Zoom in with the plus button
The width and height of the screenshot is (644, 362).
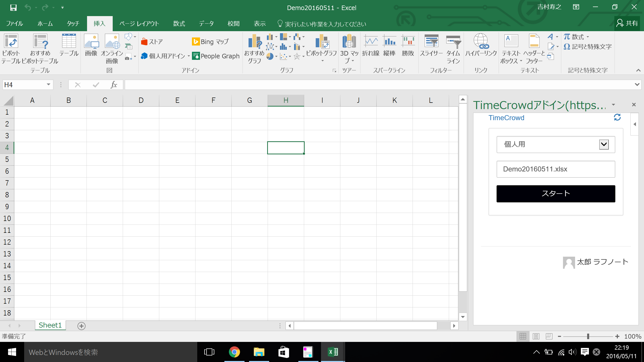click(x=617, y=336)
